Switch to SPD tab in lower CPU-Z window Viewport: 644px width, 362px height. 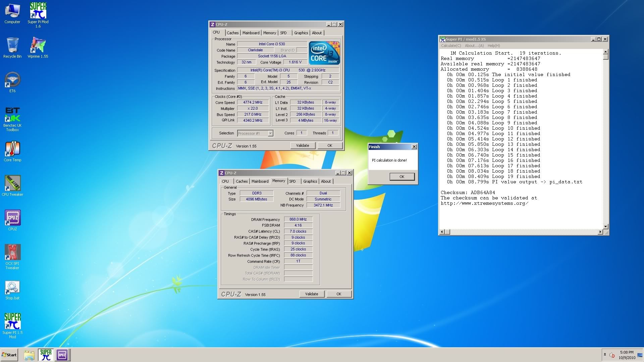coord(292,181)
